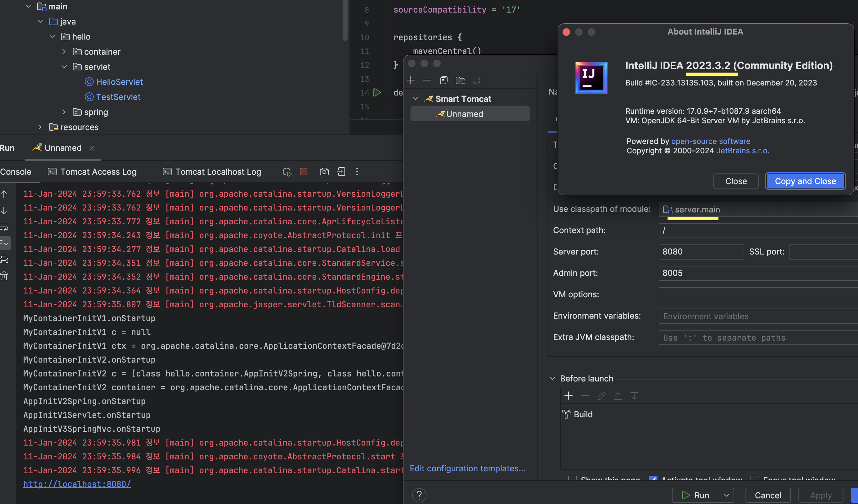
Task: Sort run configurations alphabetically
Action: 476,81
